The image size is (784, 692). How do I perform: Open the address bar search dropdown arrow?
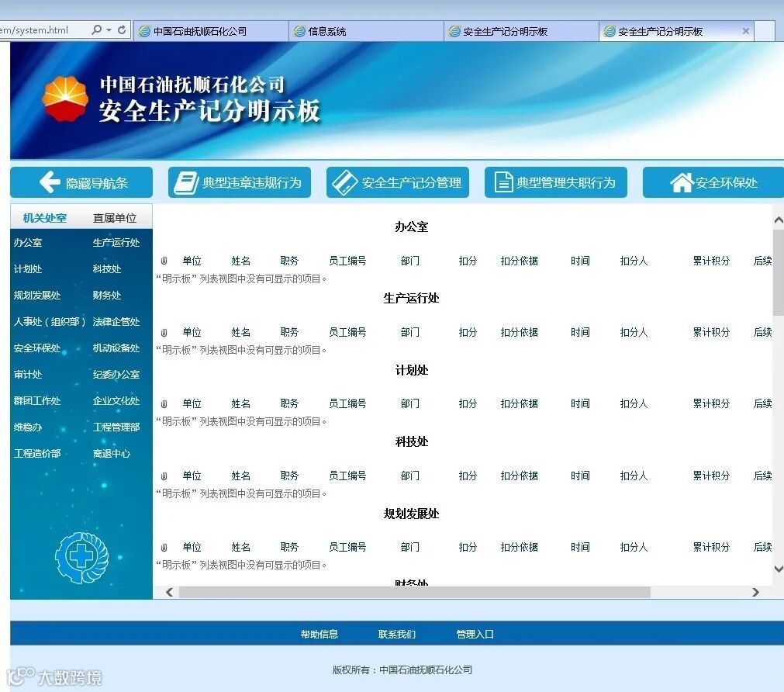tap(109, 30)
